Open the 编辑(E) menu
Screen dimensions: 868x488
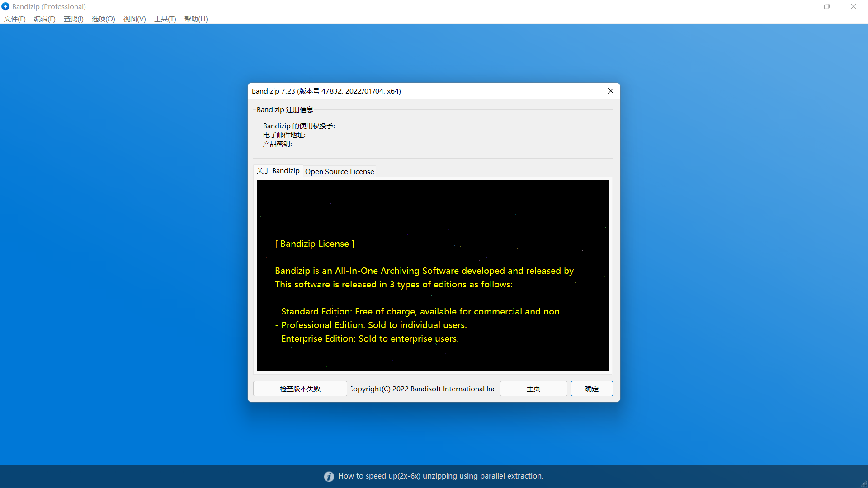pos(44,19)
